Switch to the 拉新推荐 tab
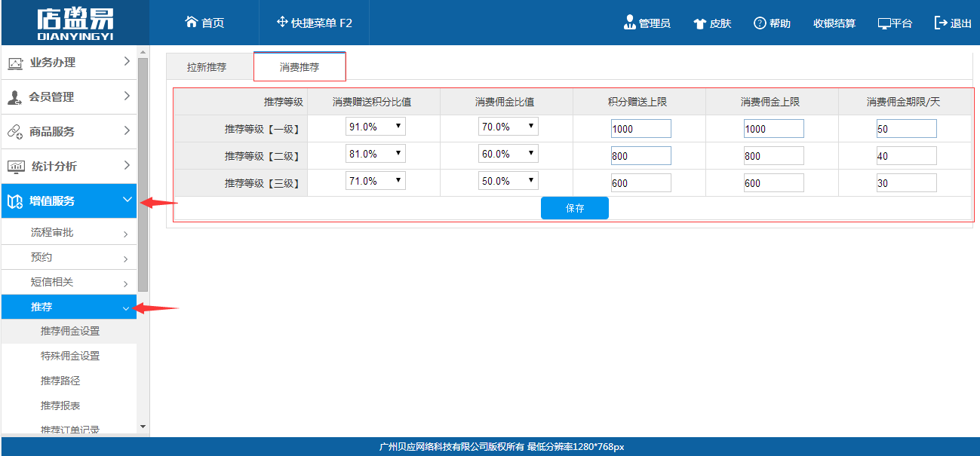Viewport: 980px width, 456px height. (207, 67)
